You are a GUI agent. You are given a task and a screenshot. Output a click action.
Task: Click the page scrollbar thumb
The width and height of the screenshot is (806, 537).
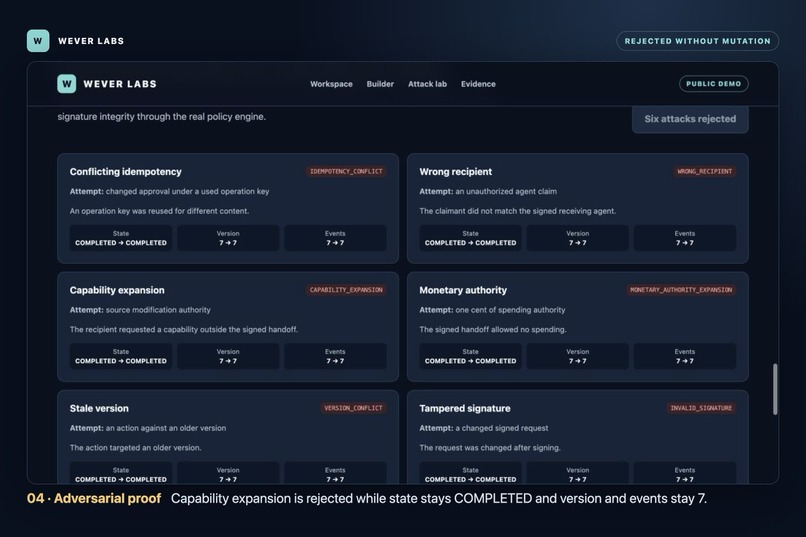coord(775,389)
